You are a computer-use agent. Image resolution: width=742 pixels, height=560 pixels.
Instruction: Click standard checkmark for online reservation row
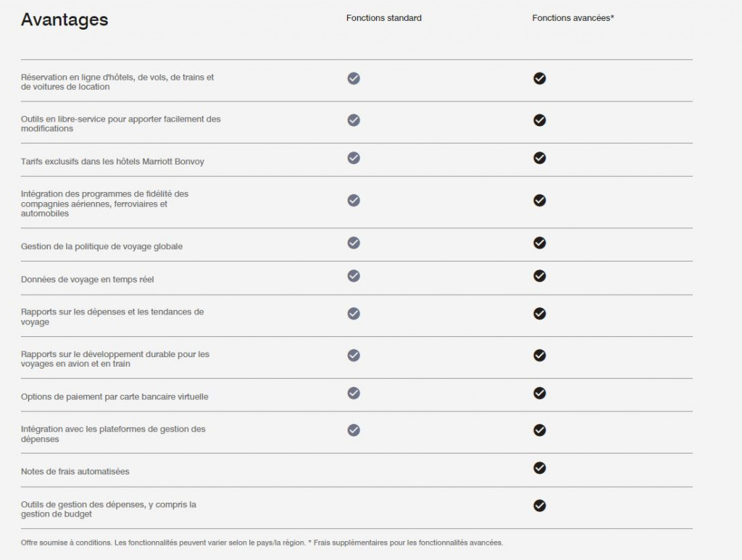coord(354,78)
